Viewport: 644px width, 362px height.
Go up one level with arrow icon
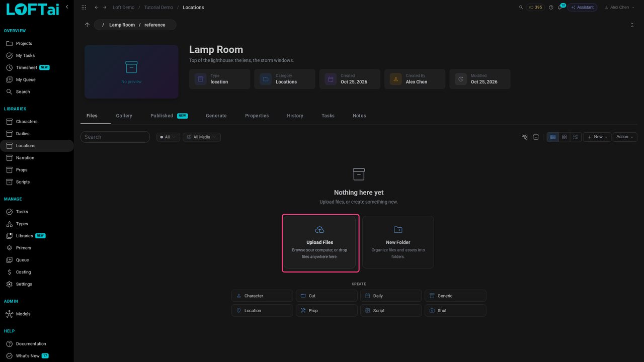click(x=87, y=25)
